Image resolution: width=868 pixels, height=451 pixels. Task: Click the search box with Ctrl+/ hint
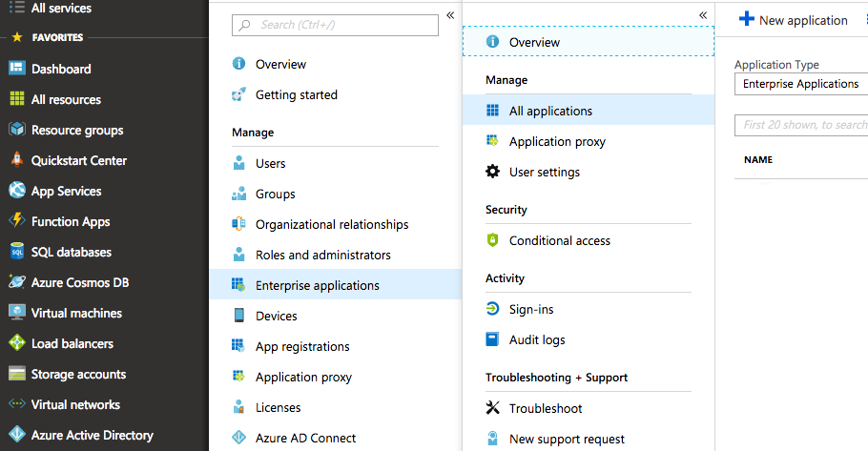click(x=335, y=25)
